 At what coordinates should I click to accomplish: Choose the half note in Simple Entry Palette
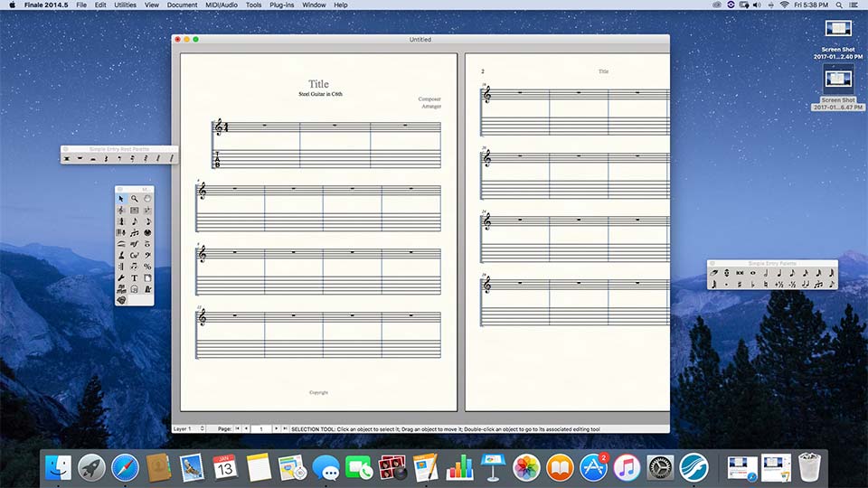pos(766,273)
